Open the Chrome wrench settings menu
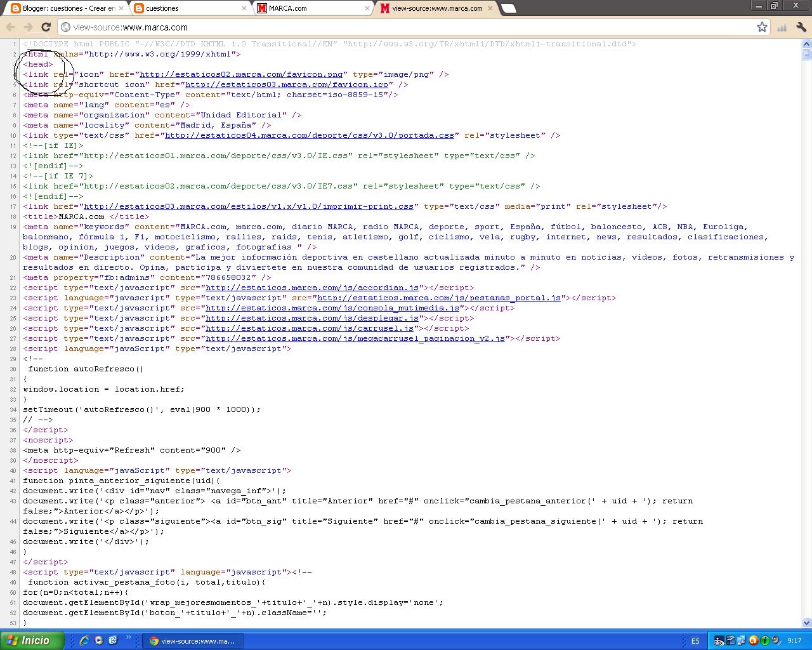The height and width of the screenshot is (650, 812). point(801,27)
